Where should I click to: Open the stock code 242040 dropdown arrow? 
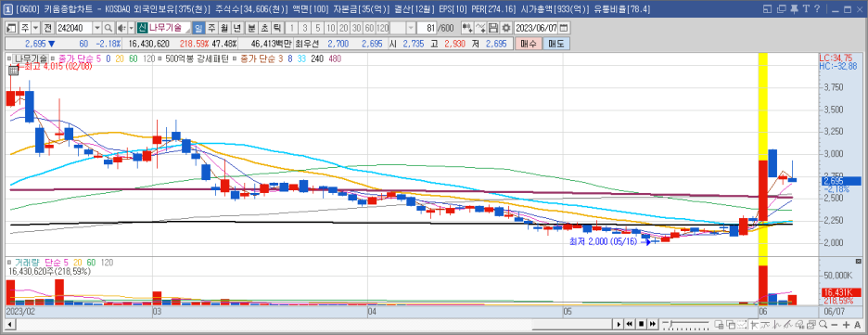point(97,28)
